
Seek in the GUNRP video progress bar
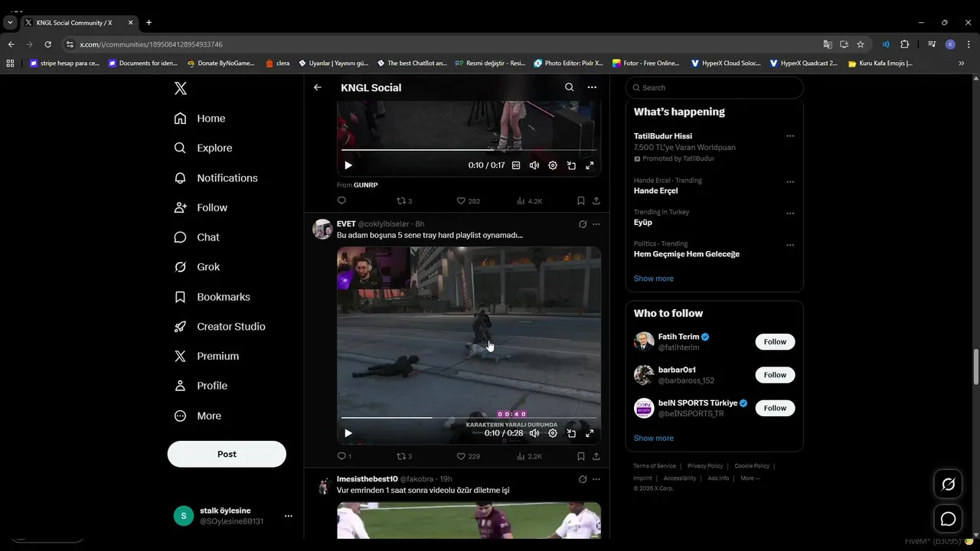pyautogui.click(x=469, y=150)
